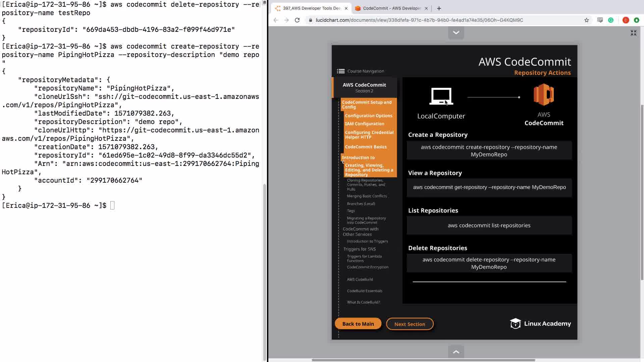Viewport: 644px width, 362px height.
Task: Click the exit fullscreen arrows icon
Action: click(x=633, y=33)
